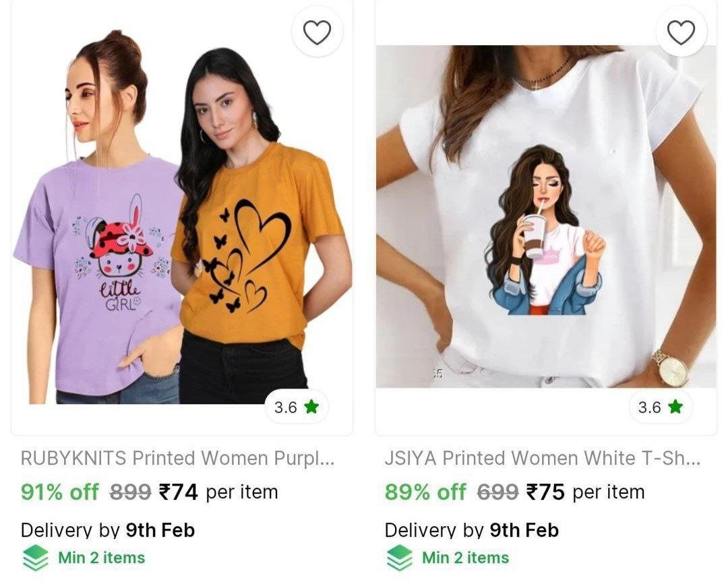The image size is (728, 586).
Task: Click Delivery by 9th Feb under JSIYA product
Action: pos(472,530)
